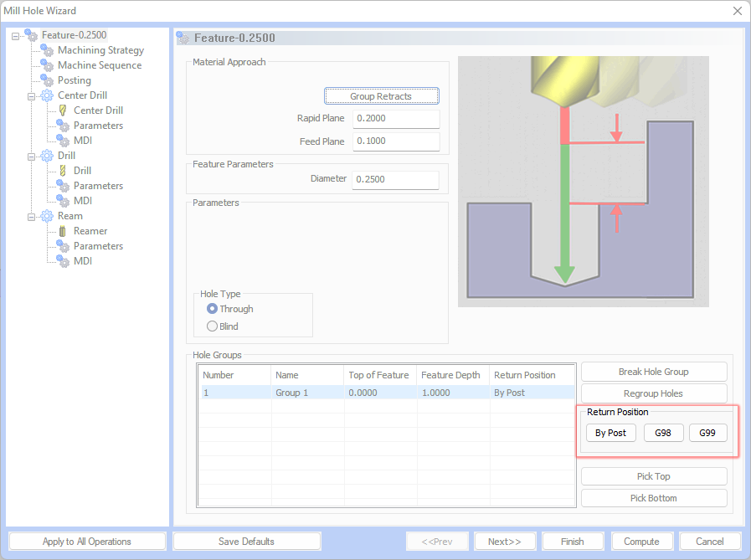Select the Through hole type
Image resolution: width=751 pixels, height=560 pixels.
(212, 309)
